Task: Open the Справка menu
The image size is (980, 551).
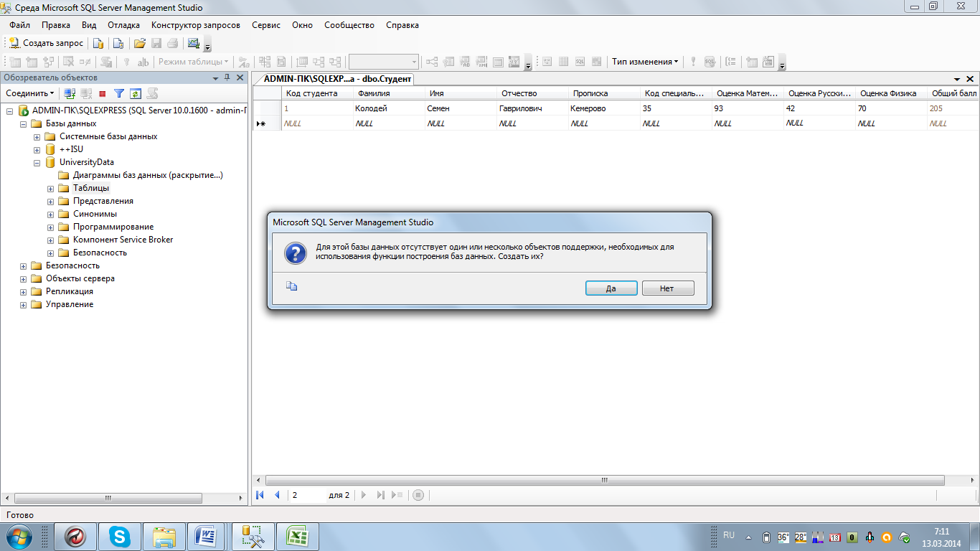Action: [402, 25]
